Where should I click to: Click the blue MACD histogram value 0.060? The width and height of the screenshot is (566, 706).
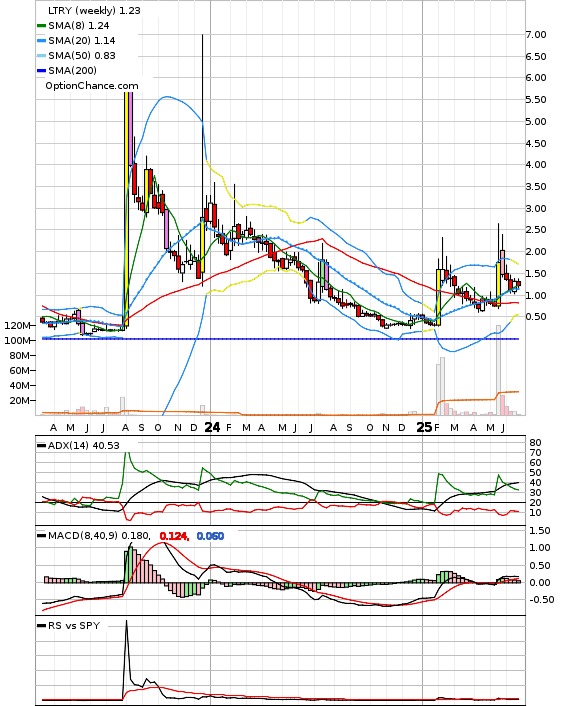(x=210, y=536)
